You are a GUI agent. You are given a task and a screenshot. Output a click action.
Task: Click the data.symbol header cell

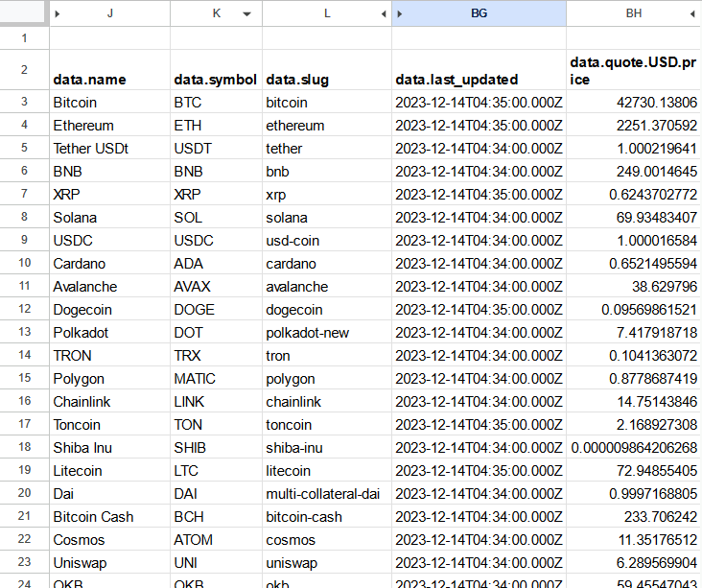tap(216, 70)
